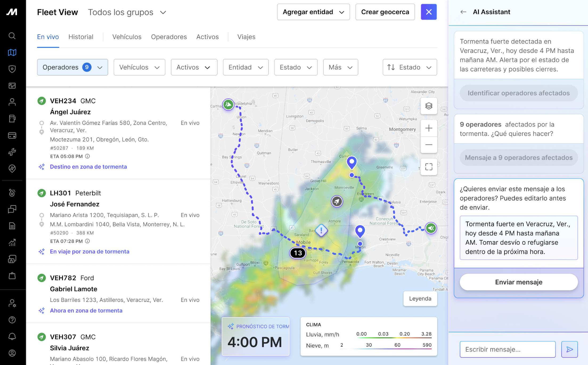Open the Agregar entidad dropdown

[313, 12]
